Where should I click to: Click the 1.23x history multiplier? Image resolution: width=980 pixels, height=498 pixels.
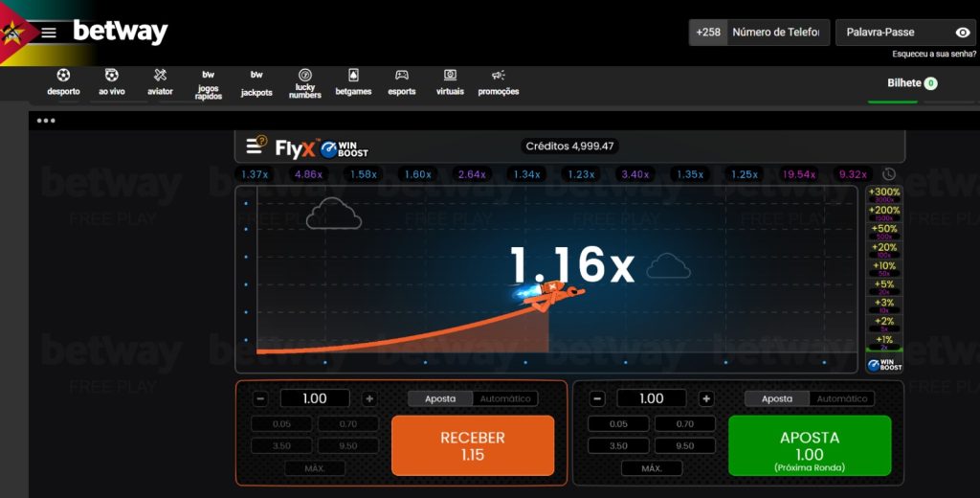tap(581, 174)
